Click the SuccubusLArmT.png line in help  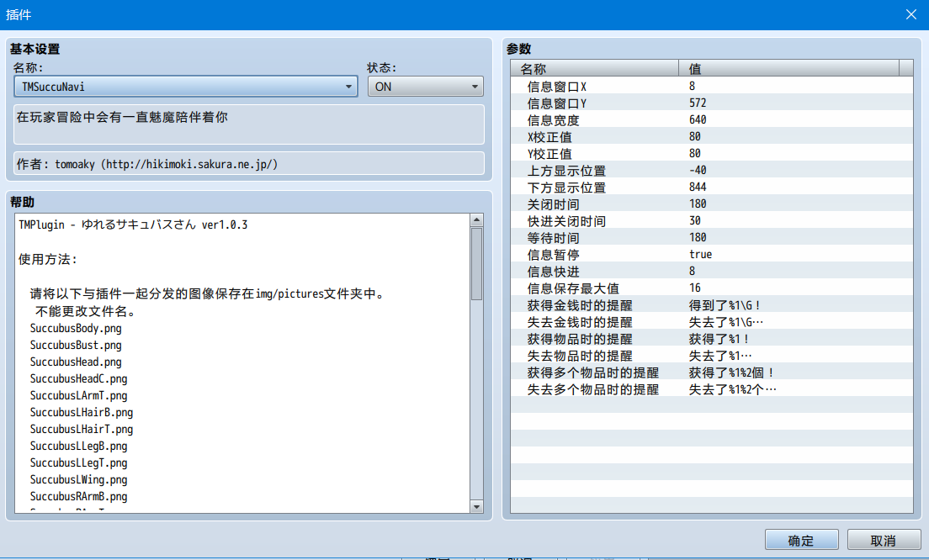(x=79, y=395)
